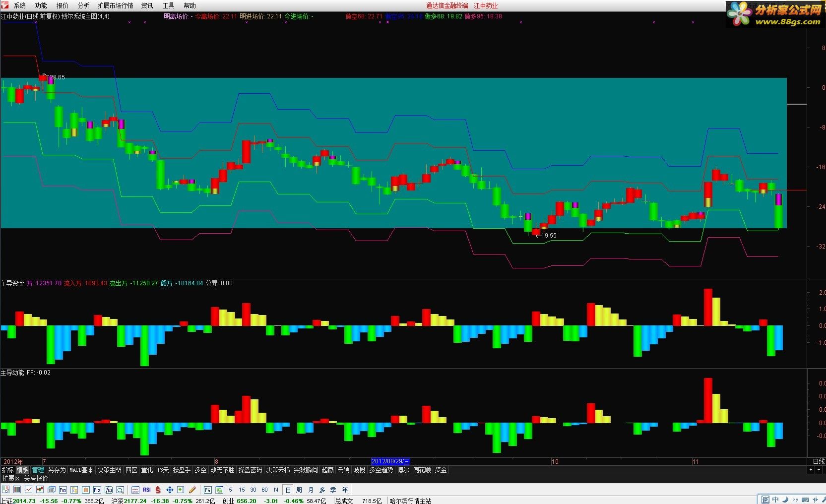Click the green refresh window icon
Viewport: 826px width, 504px height.
[219, 490]
